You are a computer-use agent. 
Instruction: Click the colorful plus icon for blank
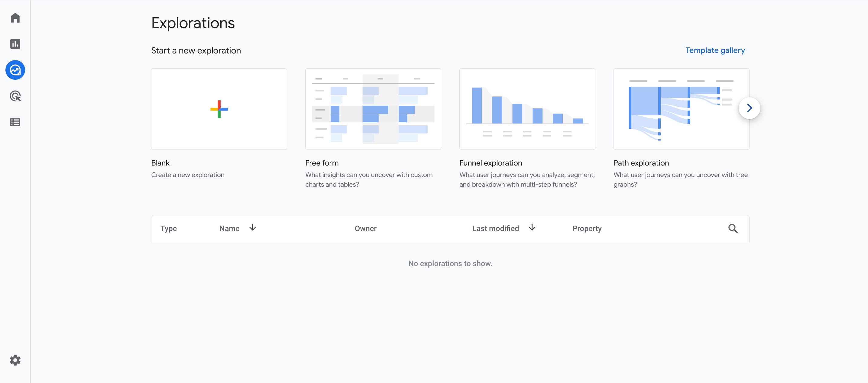click(x=219, y=109)
